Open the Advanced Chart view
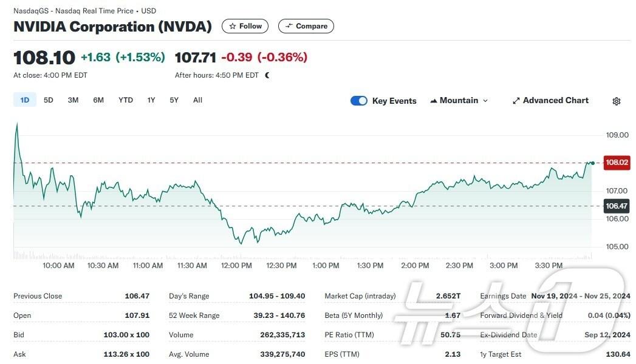Screen dimensions: 636x364 (550, 101)
